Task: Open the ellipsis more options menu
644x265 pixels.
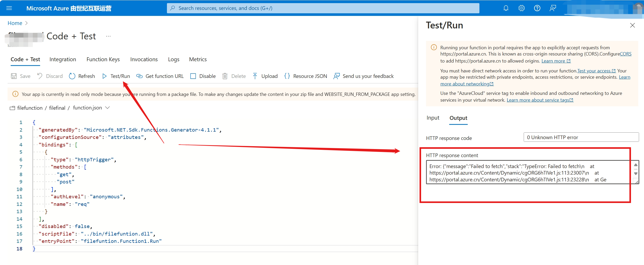Action: click(x=108, y=36)
